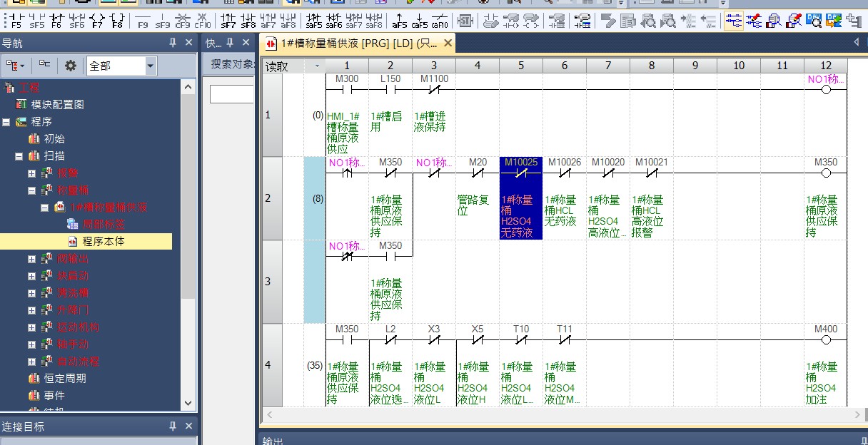Toggle pin on the 连接目标 panel
This screenshot has width=868, height=445.
pyautogui.click(x=172, y=426)
